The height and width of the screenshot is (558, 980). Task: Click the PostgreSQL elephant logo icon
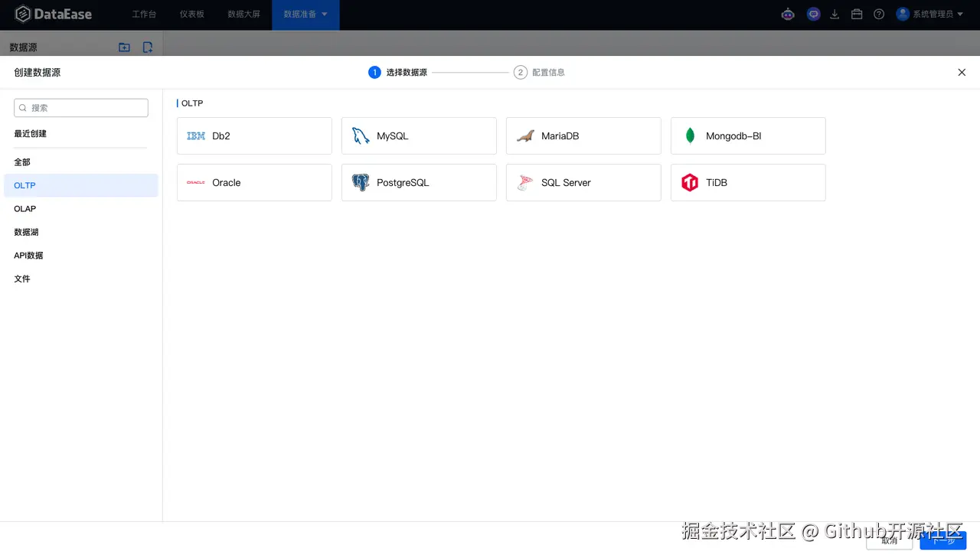361,182
